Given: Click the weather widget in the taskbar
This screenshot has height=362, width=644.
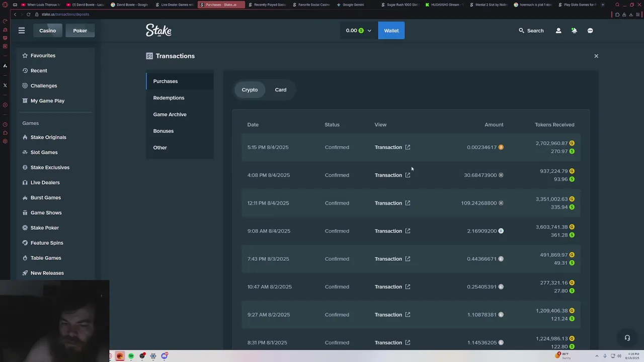Looking at the screenshot, I should 563,356.
